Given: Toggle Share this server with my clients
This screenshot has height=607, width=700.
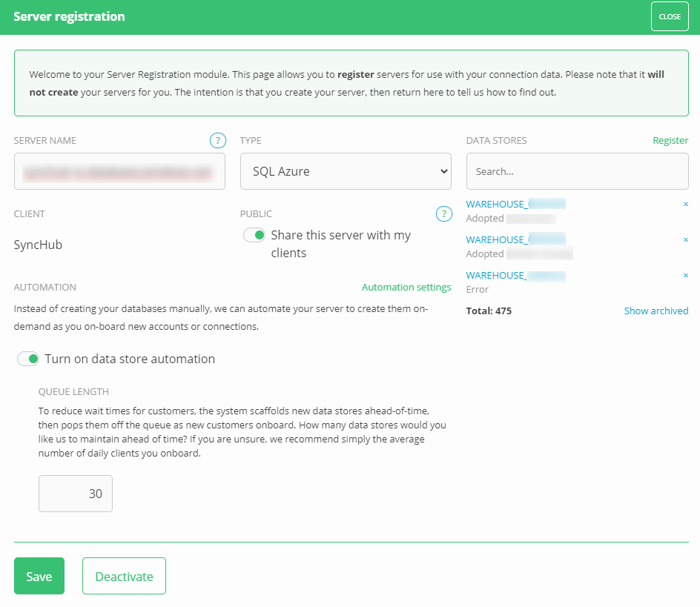Looking at the screenshot, I should tap(254, 235).
